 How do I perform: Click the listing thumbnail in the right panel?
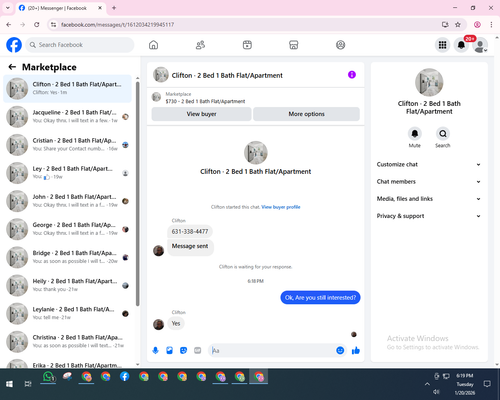(x=429, y=82)
